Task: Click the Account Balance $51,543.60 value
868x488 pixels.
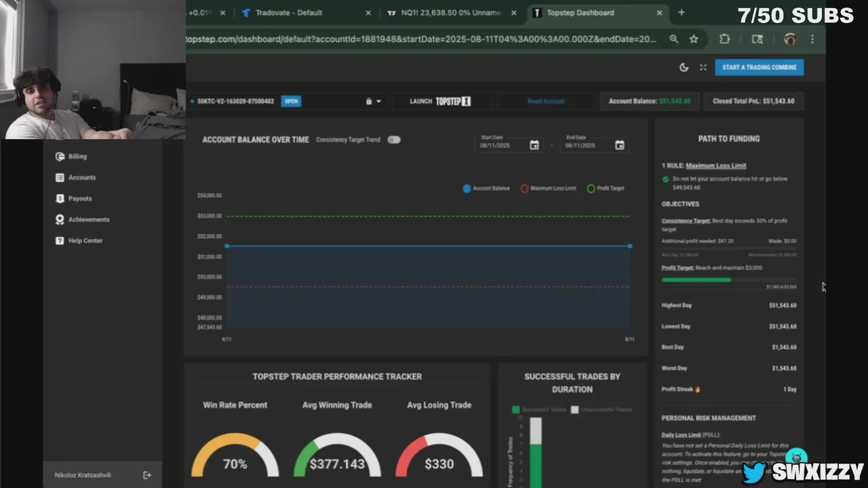Action: (675, 101)
